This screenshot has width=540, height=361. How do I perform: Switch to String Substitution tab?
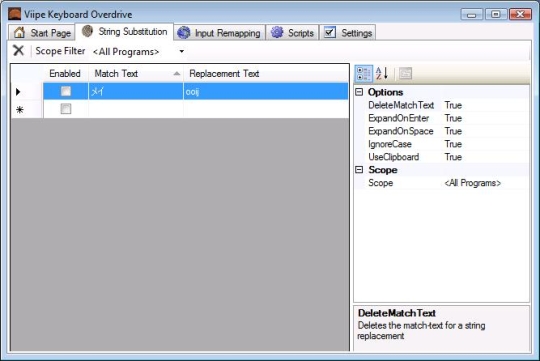125,31
